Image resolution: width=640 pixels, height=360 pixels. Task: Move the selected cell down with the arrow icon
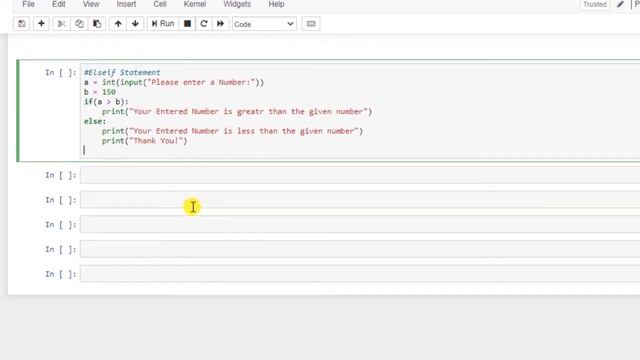click(135, 24)
